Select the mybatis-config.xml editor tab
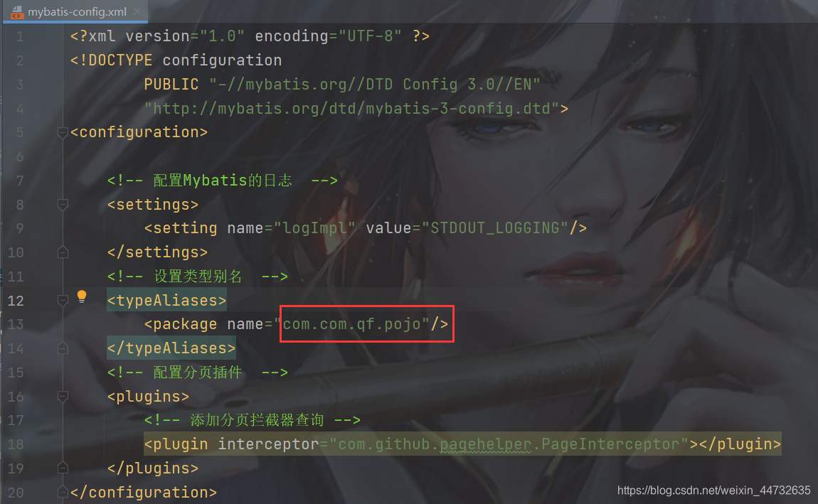Viewport: 818px width, 504px height. 76,11
